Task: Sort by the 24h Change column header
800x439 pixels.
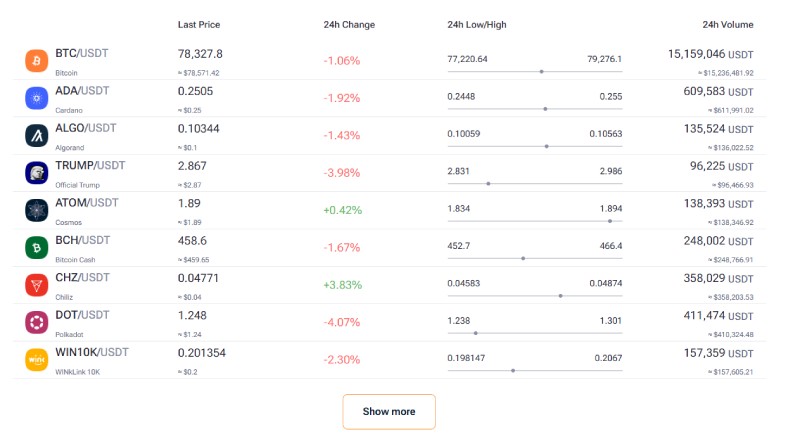Action: 349,24
